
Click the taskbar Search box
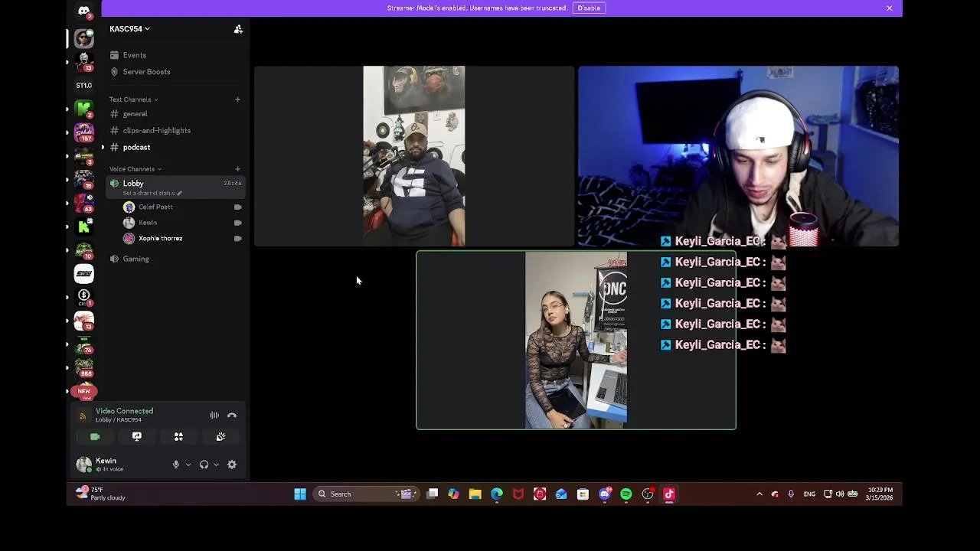(x=365, y=494)
